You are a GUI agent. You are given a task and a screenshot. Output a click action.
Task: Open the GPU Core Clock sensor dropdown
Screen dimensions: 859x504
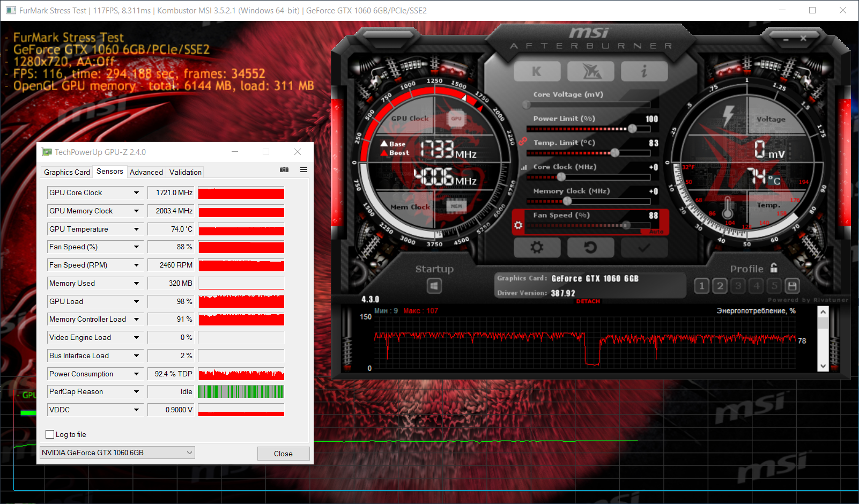[136, 192]
